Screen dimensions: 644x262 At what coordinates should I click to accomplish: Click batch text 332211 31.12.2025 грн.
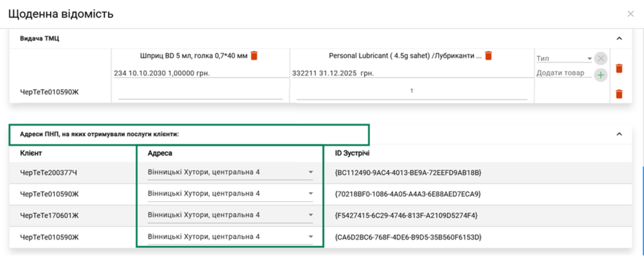click(333, 73)
